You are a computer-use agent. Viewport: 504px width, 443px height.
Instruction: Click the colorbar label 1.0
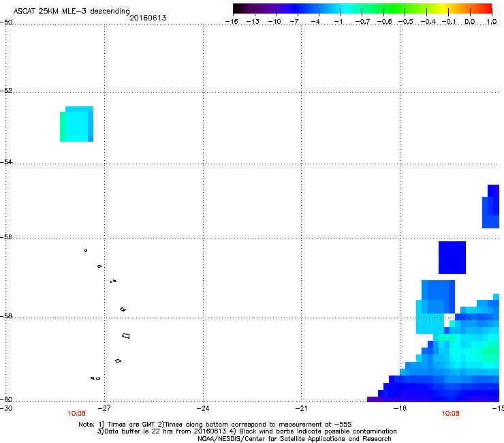pos(492,22)
